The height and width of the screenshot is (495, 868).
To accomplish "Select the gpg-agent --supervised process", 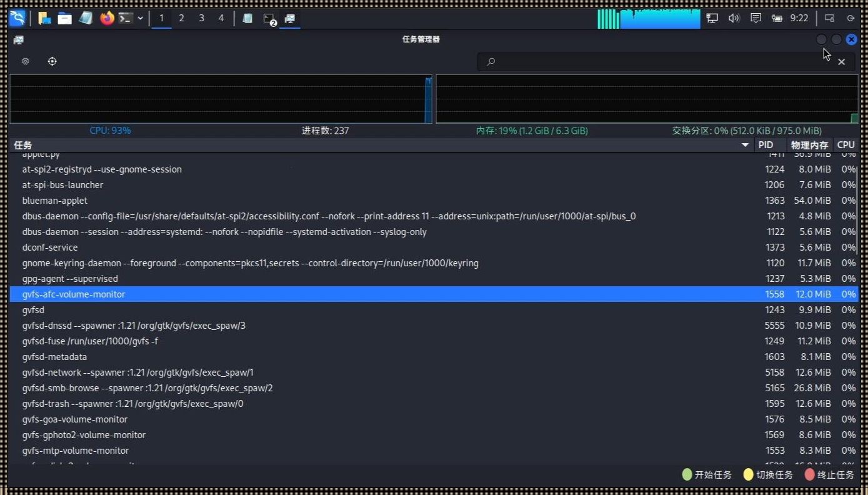I will coord(434,279).
